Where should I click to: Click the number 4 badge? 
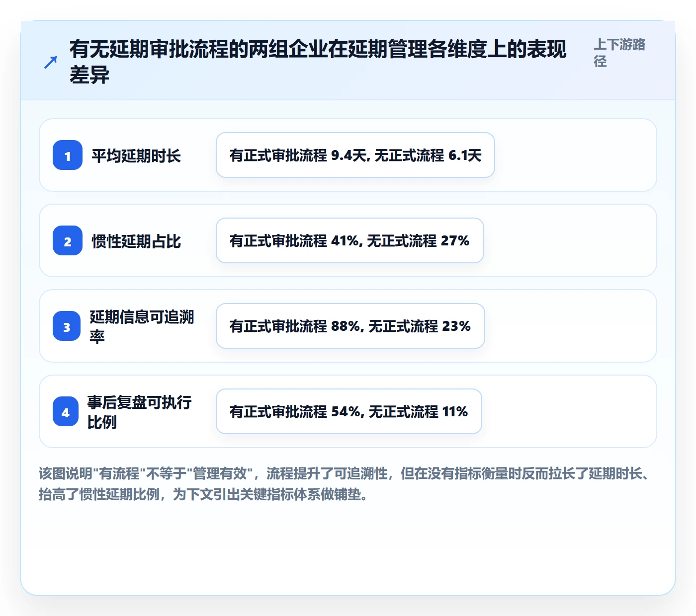(66, 411)
